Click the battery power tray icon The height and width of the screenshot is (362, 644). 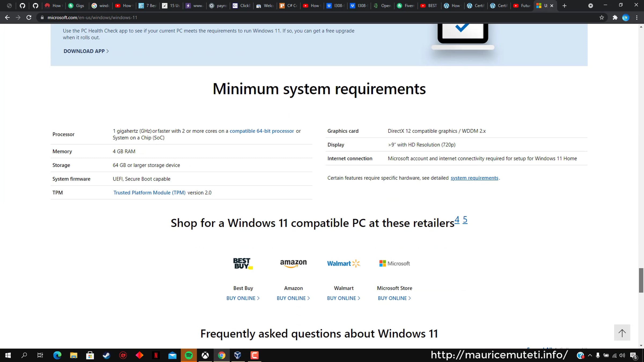tap(606, 356)
